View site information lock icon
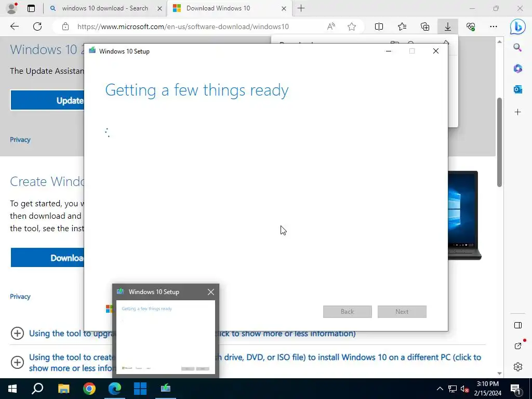Screen dimensions: 532x399 65,26
